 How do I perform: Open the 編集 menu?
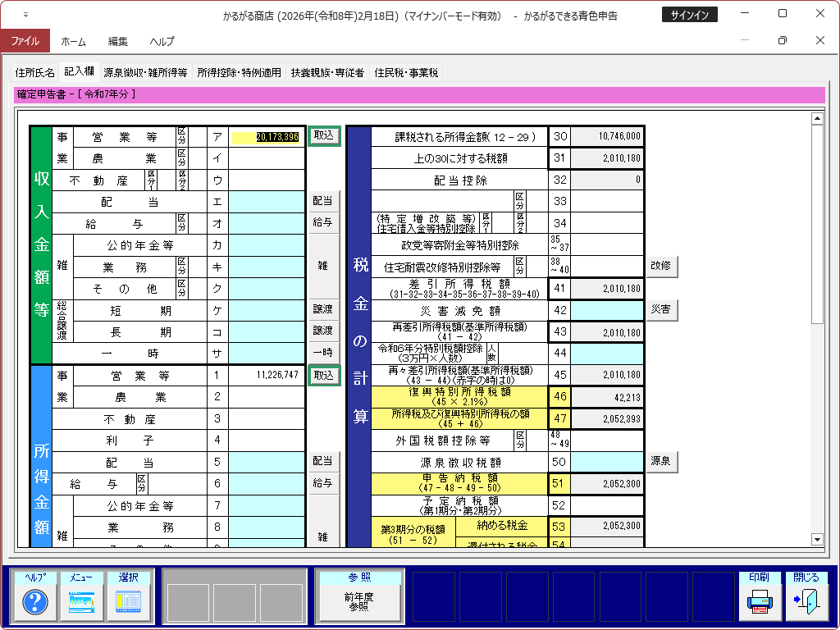pos(118,41)
